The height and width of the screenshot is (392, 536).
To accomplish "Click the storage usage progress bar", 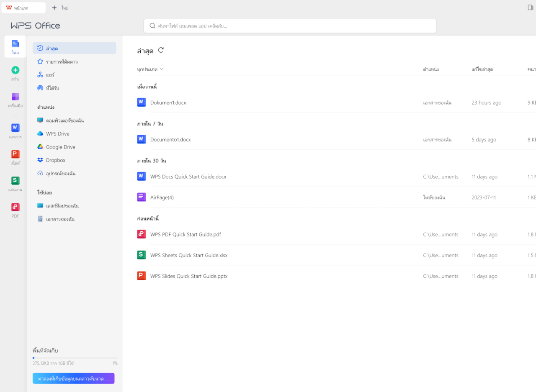I will click(75, 358).
